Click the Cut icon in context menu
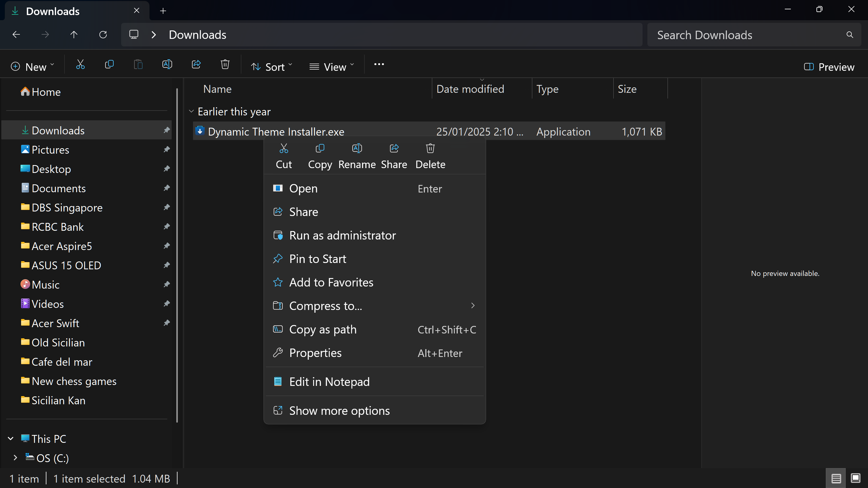Screen dimensions: 868x488 tap(284, 149)
